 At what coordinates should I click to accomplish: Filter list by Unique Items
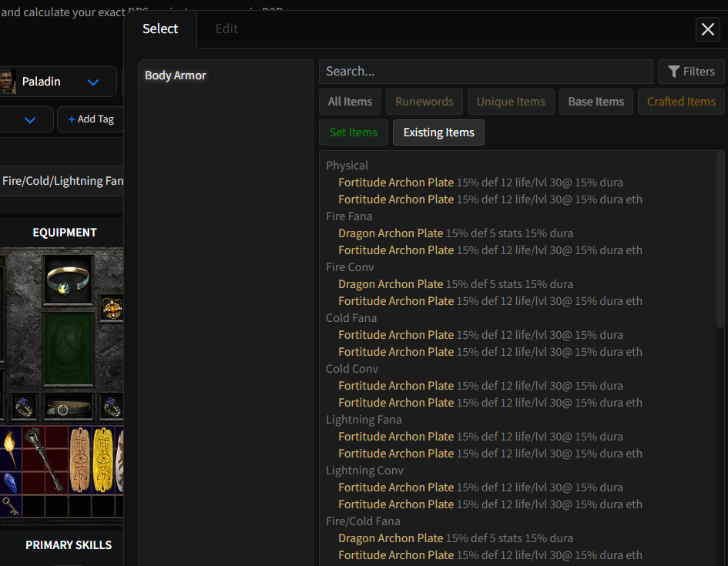pyautogui.click(x=511, y=102)
